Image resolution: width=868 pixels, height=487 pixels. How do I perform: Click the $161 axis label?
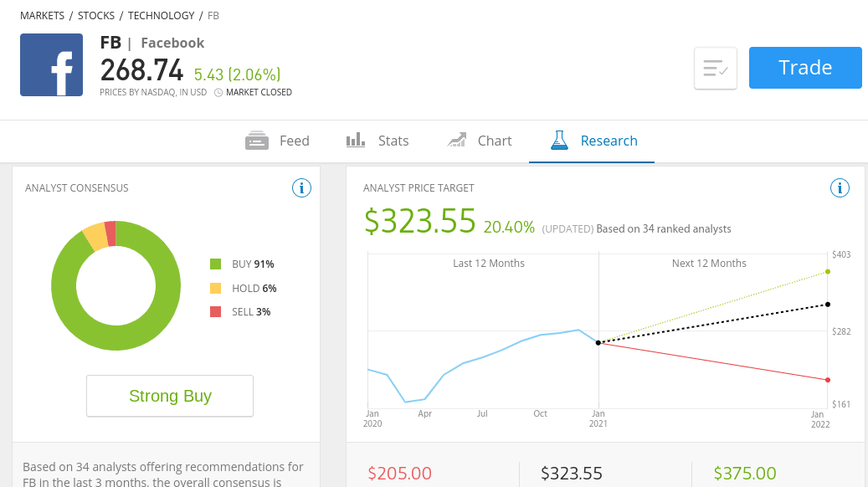pos(841,404)
